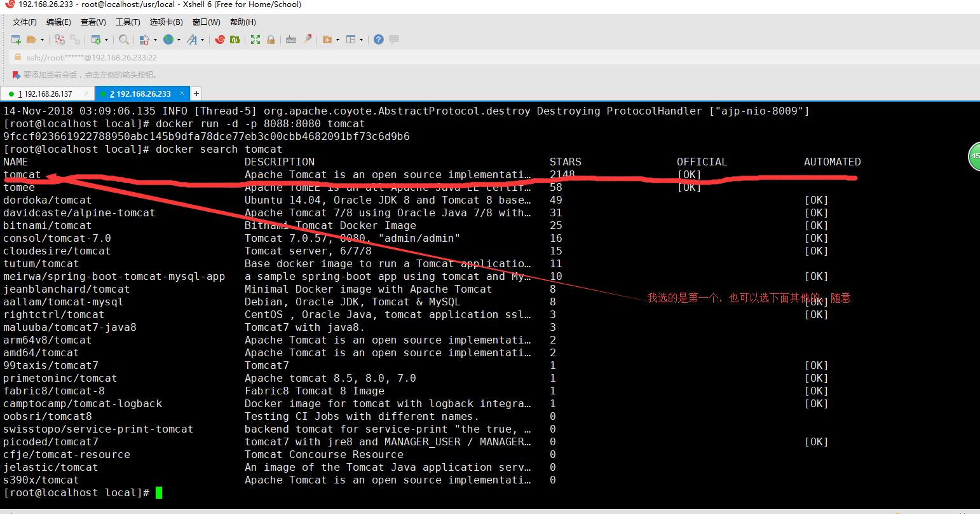Click the disconnect session icon
The image size is (980, 514).
[x=60, y=39]
